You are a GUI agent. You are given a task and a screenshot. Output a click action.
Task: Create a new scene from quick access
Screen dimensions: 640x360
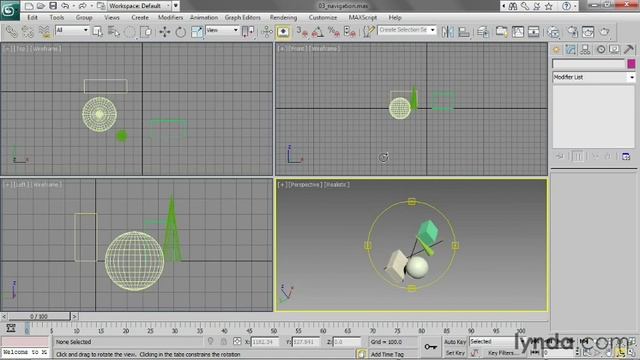[29, 6]
